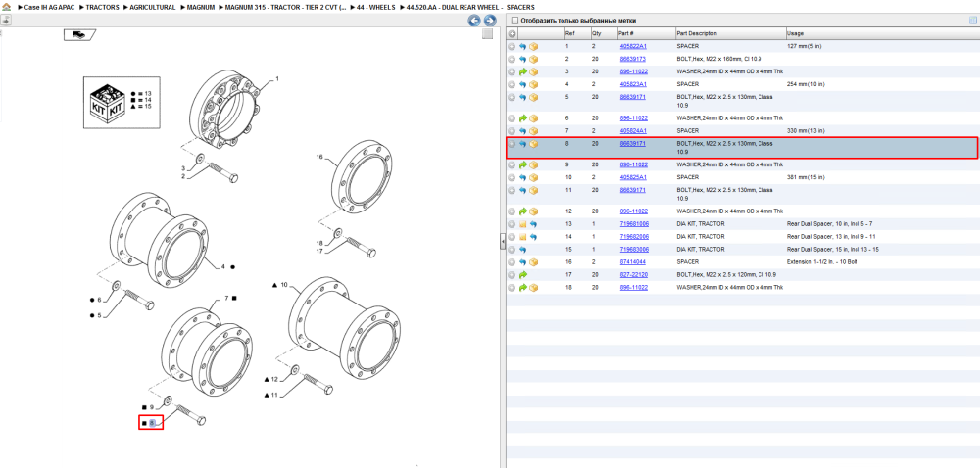Open part number 405823A1 link
The height and width of the screenshot is (468, 980).
(633, 84)
